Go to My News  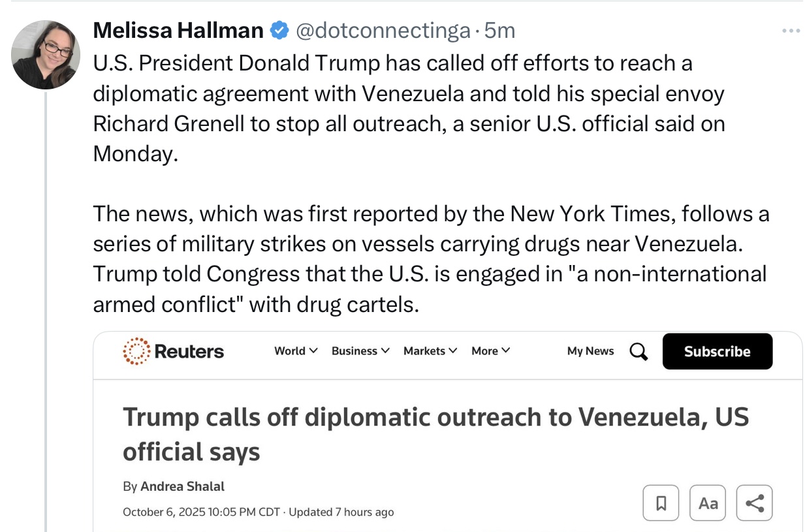[590, 351]
